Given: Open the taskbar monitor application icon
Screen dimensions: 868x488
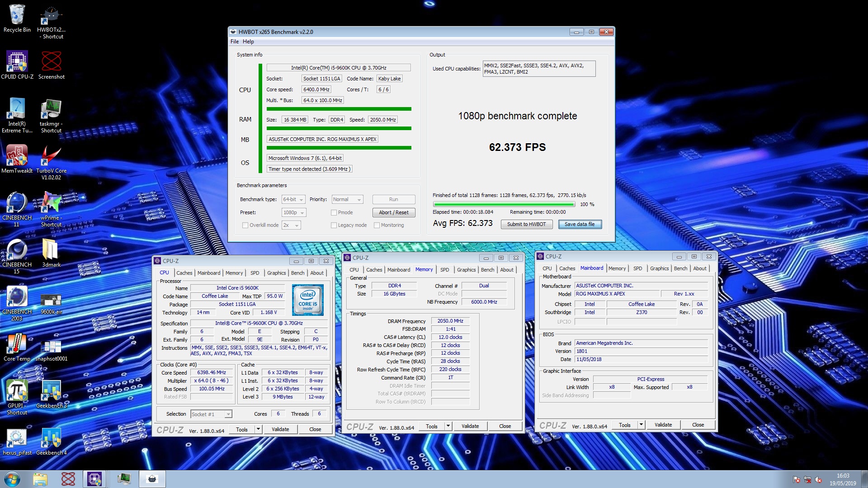Looking at the screenshot, I should [123, 479].
